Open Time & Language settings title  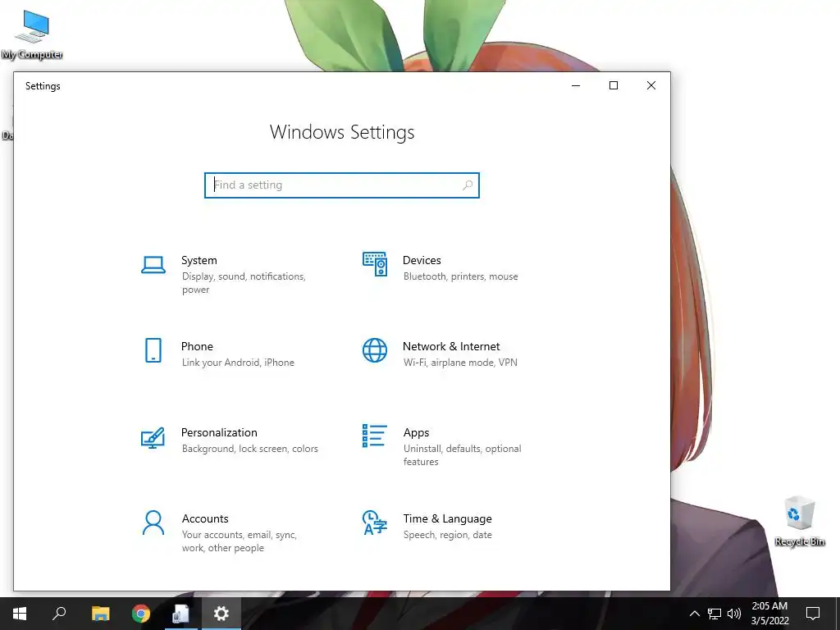pos(447,518)
